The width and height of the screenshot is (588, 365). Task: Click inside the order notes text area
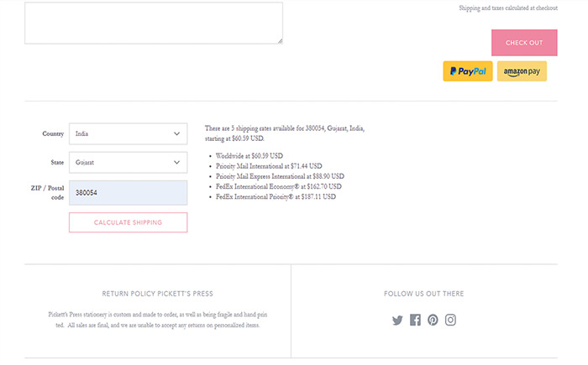click(153, 22)
